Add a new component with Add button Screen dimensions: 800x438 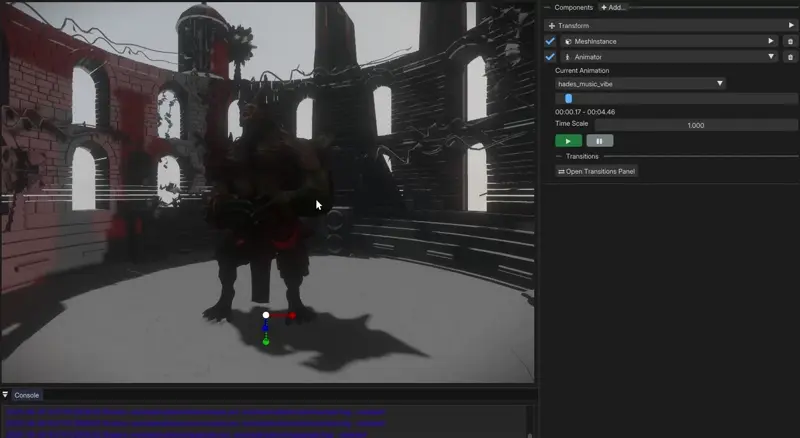(x=613, y=7)
